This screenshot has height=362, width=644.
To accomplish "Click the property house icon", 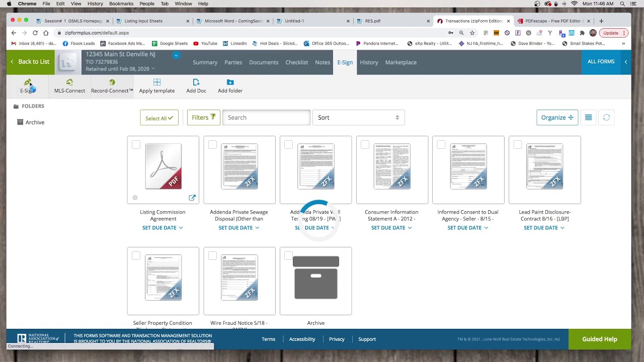I will coord(67,62).
